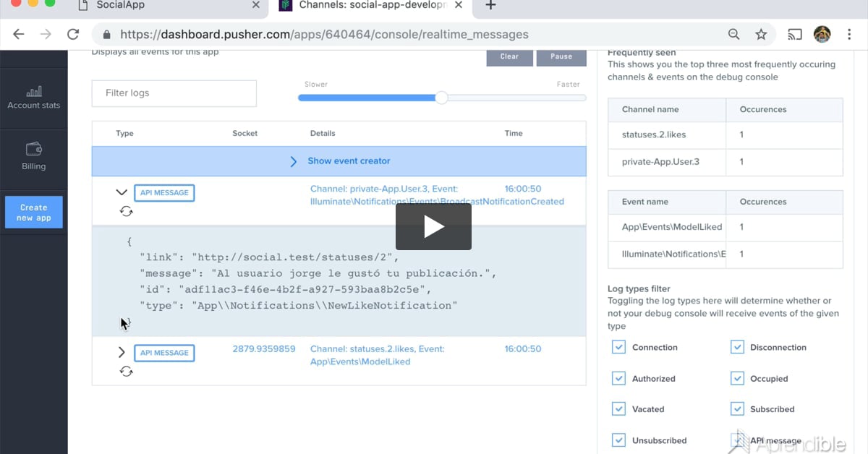Click the Clear logs button
The width and height of the screenshot is (868, 454).
coord(509,56)
